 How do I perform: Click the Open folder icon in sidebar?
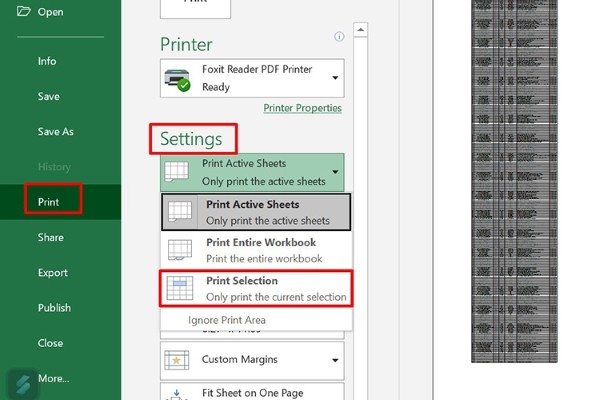click(22, 12)
